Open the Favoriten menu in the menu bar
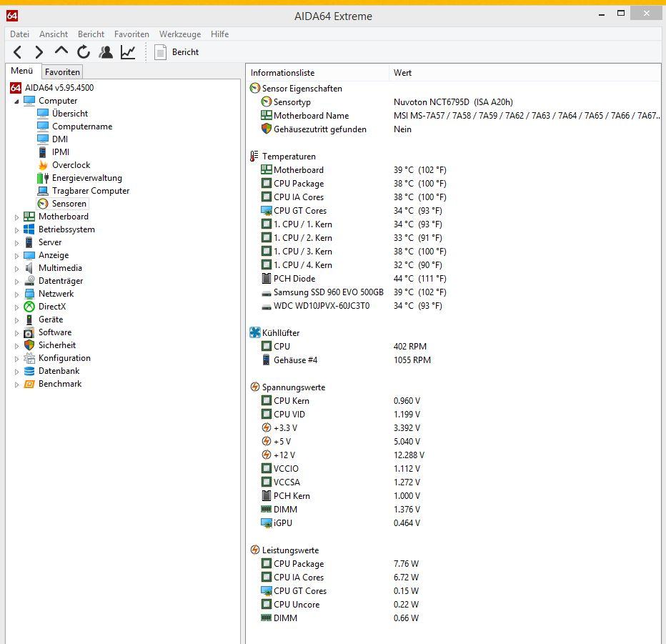Image resolution: width=666 pixels, height=644 pixels. [x=131, y=34]
